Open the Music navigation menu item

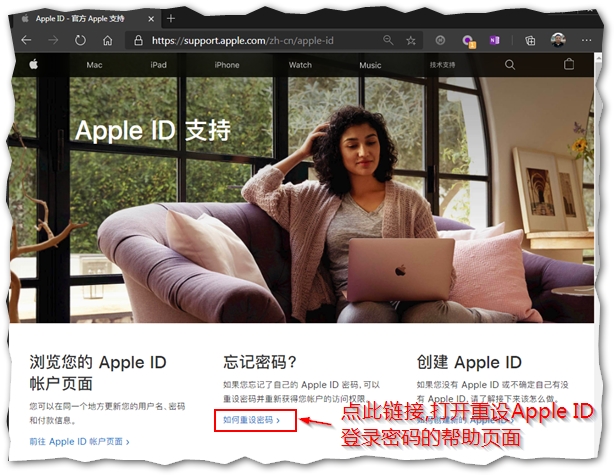click(370, 65)
